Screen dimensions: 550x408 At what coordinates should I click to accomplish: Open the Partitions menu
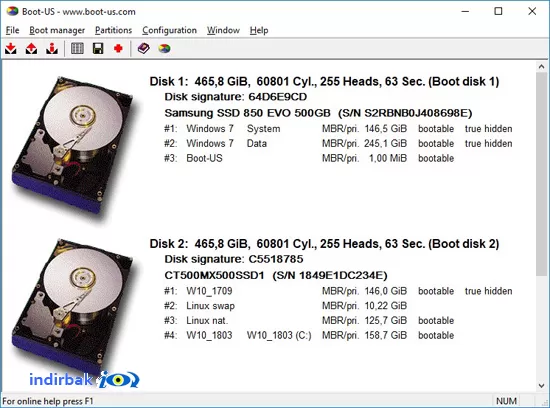pyautogui.click(x=113, y=31)
